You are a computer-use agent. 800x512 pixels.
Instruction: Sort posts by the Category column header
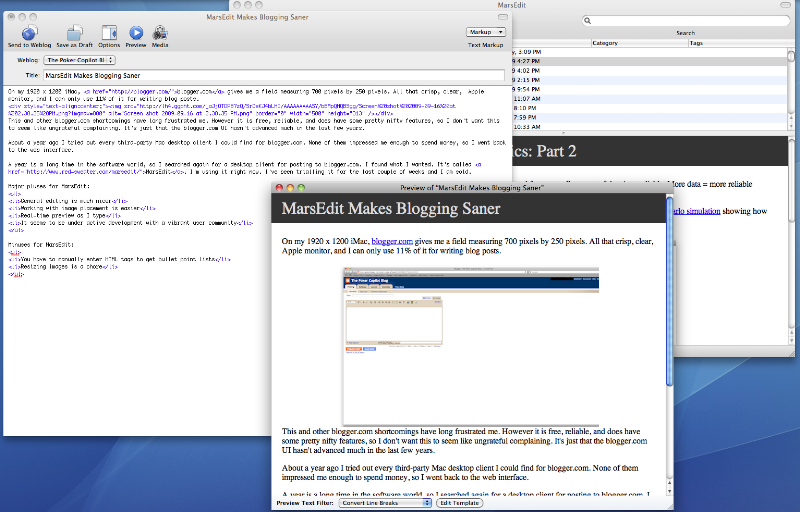(640, 43)
